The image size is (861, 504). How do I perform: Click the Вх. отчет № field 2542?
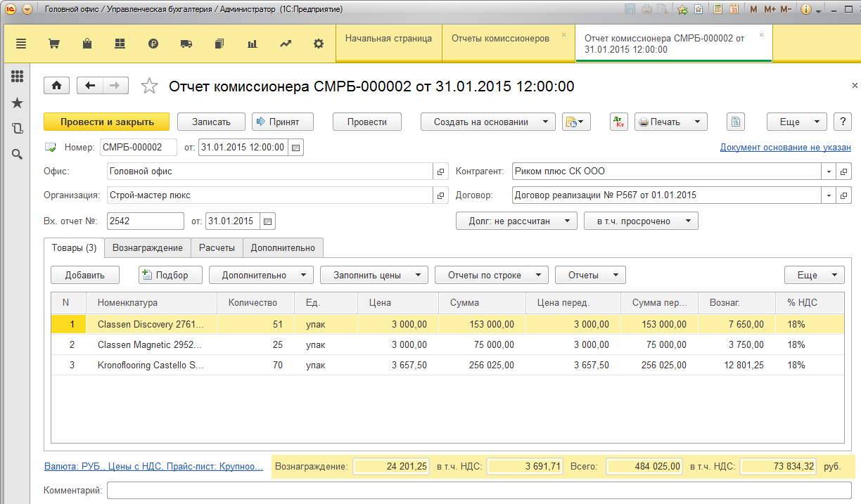pos(146,221)
